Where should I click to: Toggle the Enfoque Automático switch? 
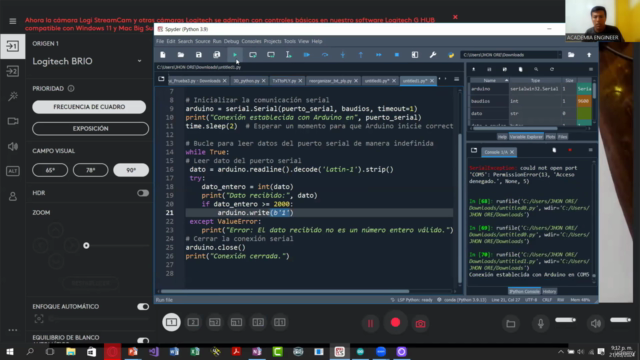click(143, 307)
